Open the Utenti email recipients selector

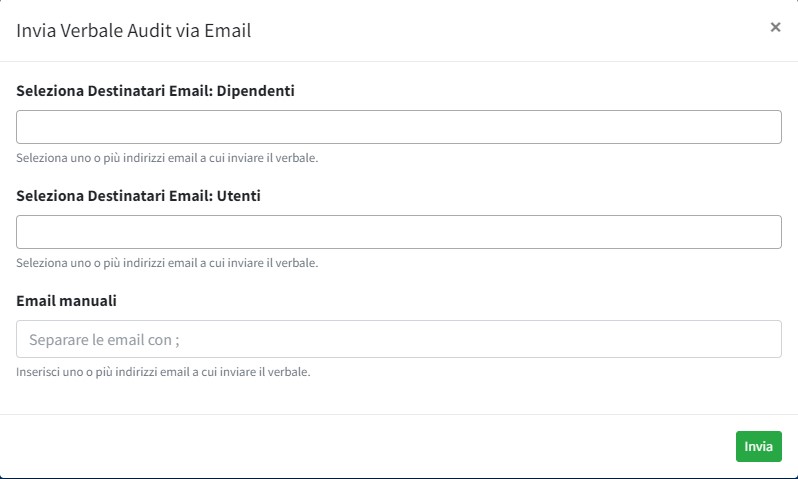click(x=398, y=232)
